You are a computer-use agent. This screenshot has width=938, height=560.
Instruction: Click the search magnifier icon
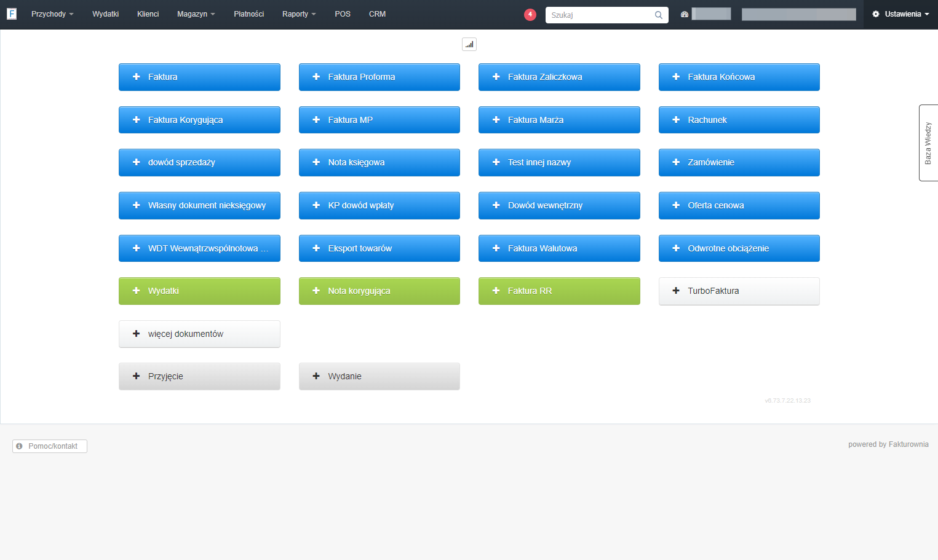(x=659, y=15)
